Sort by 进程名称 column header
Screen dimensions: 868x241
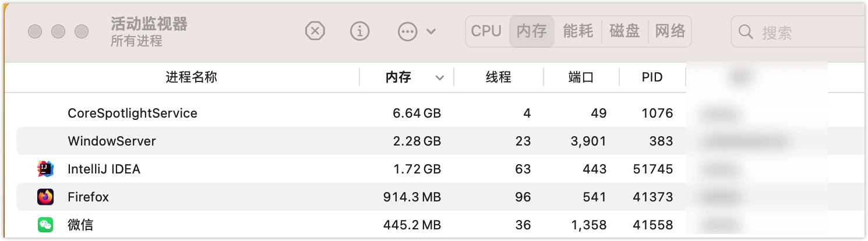click(x=191, y=77)
